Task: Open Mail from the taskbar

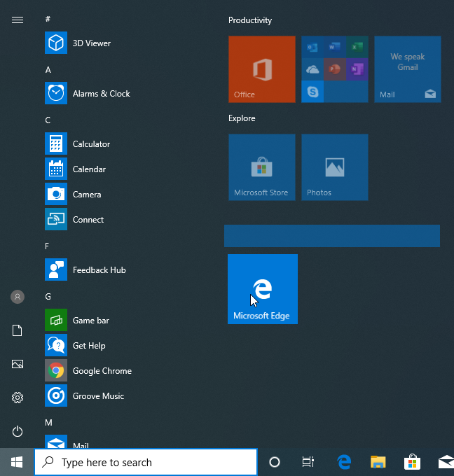Action: (446, 462)
